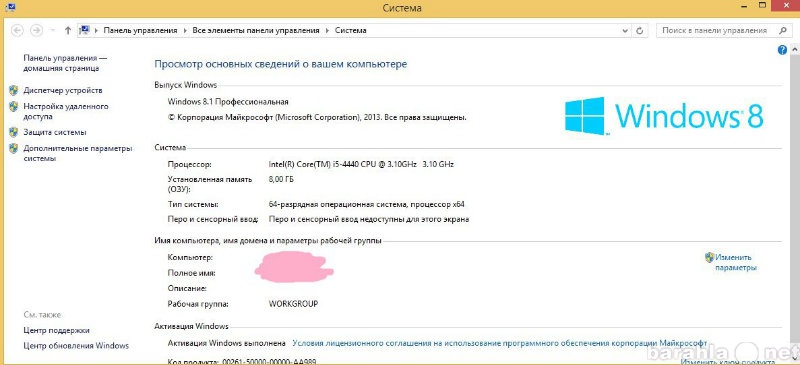Open the Microsoft license agreement terms link
Viewport: 800px width, 365px height.
(x=499, y=343)
